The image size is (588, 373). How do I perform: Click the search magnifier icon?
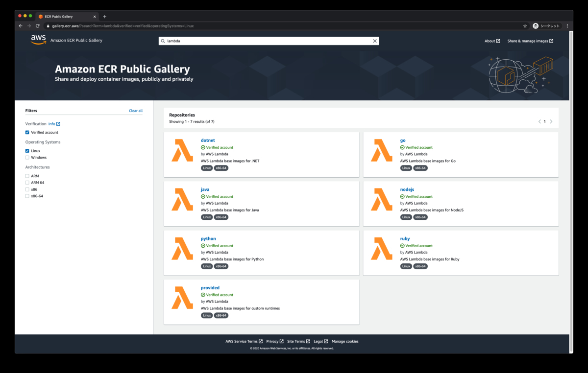[x=163, y=41]
